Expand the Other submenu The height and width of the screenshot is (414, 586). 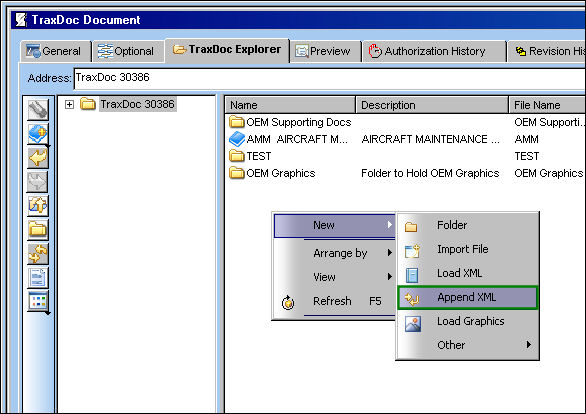coord(467,345)
